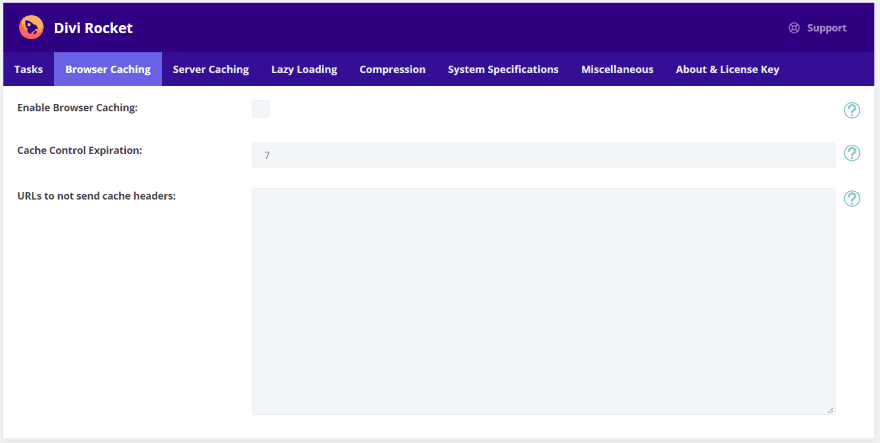The height and width of the screenshot is (443, 880).
Task: Click the Divi Rocket title text
Action: pos(93,28)
